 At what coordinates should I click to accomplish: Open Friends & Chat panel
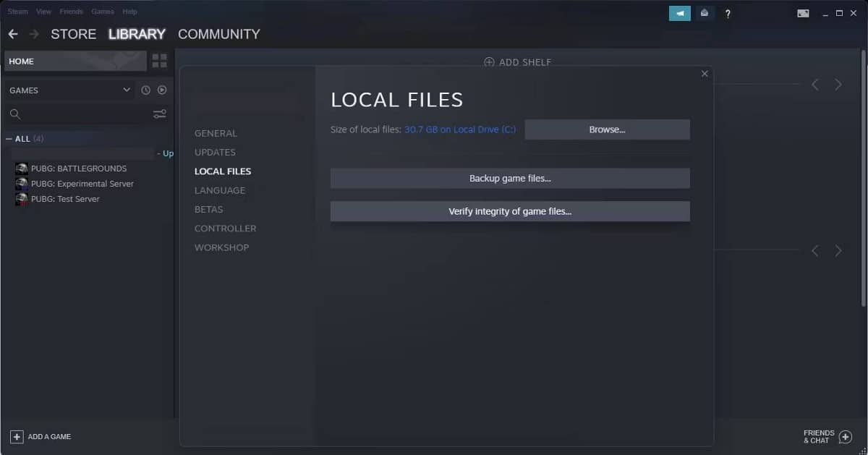point(825,436)
